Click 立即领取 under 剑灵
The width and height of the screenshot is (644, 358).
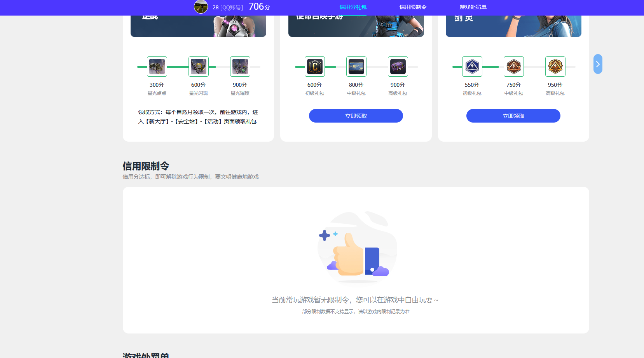coord(513,116)
